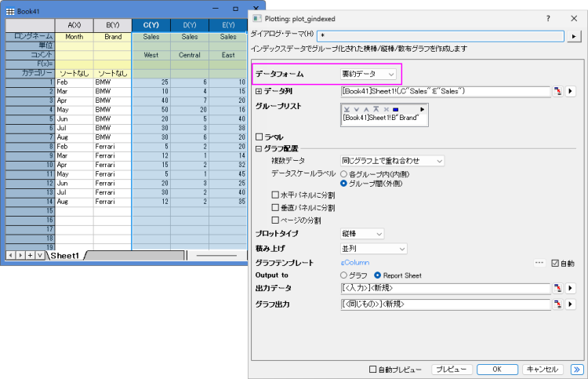Open 積み上げ dropdown

[x=373, y=249]
